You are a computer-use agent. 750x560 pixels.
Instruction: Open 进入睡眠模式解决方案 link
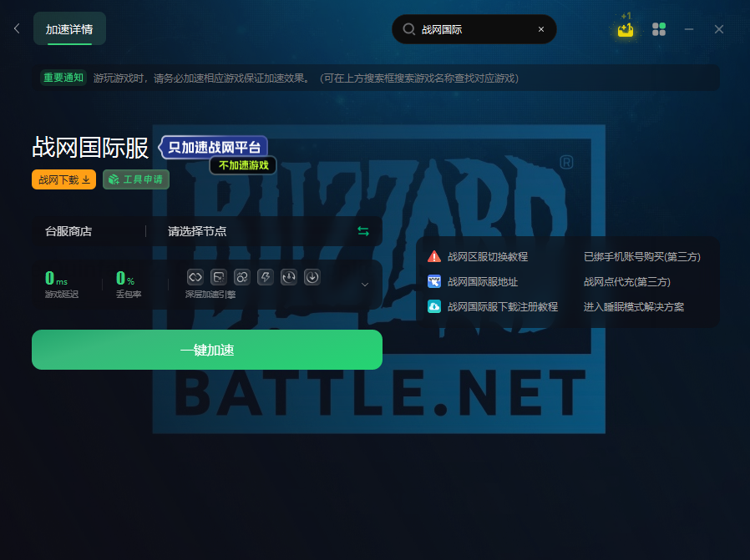pos(634,307)
